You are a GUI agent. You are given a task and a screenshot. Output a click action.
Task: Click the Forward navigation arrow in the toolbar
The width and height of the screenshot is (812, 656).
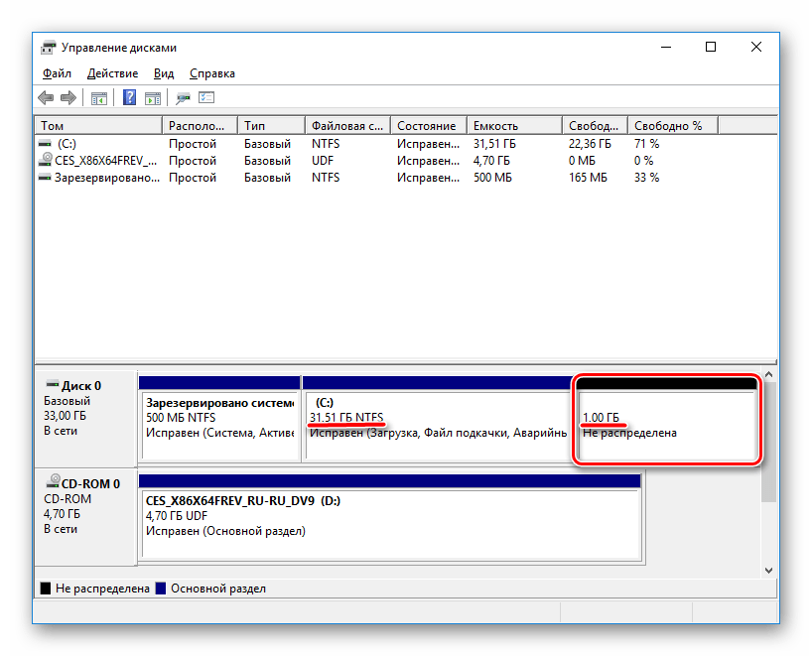[68, 97]
